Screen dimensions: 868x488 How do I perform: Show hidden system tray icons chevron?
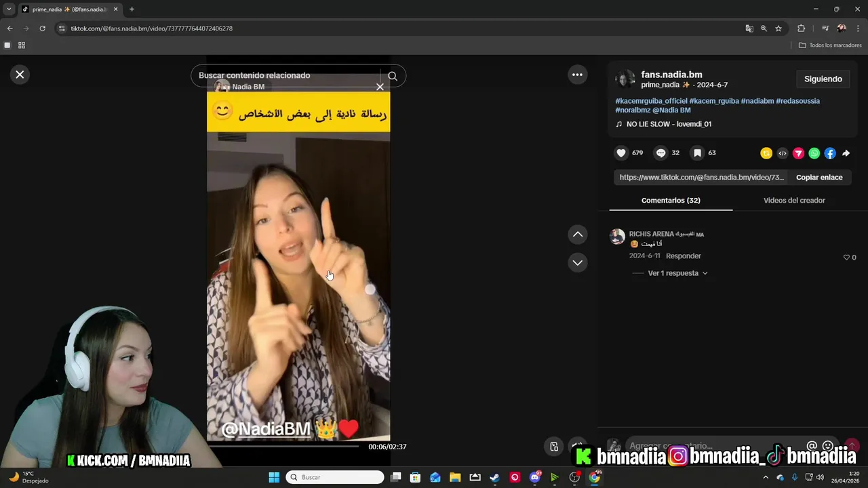[766, 477]
